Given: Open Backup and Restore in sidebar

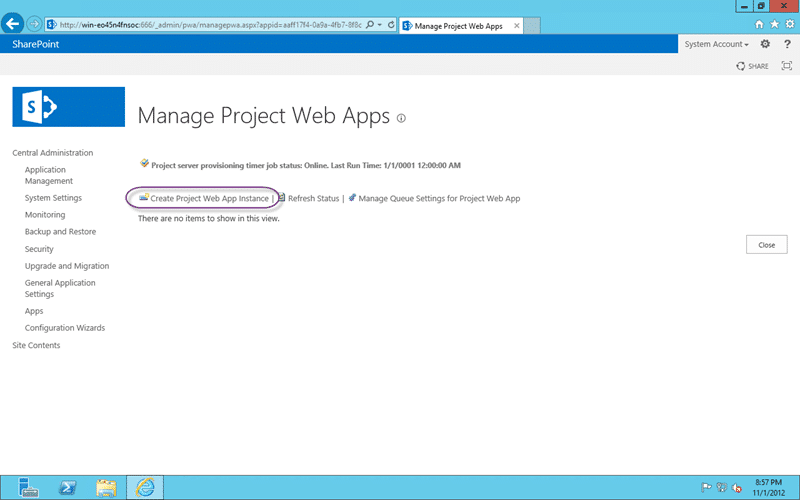Looking at the screenshot, I should click(x=60, y=232).
